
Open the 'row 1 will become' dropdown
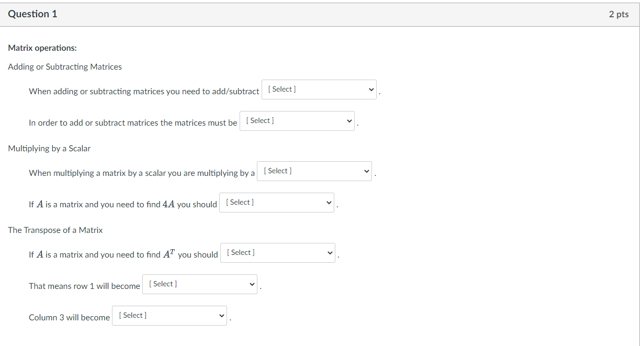click(x=200, y=284)
